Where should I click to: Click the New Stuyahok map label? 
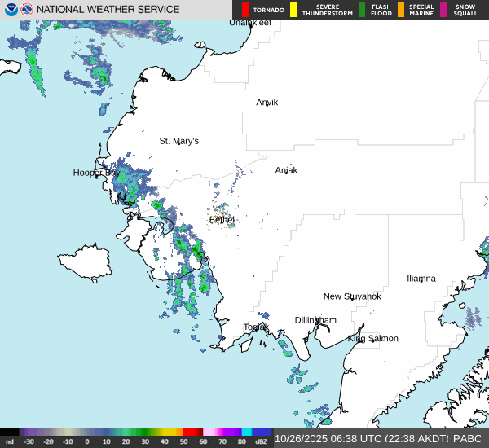352,296
